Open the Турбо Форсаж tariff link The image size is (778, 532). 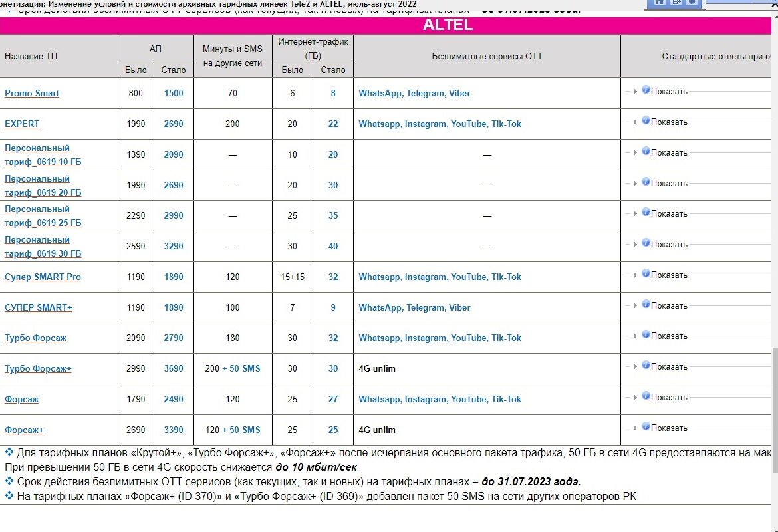[35, 338]
